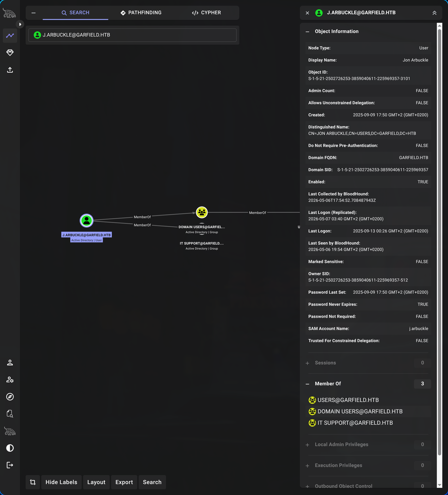Click the logout icon
448x495 pixels.
[x=10, y=465]
